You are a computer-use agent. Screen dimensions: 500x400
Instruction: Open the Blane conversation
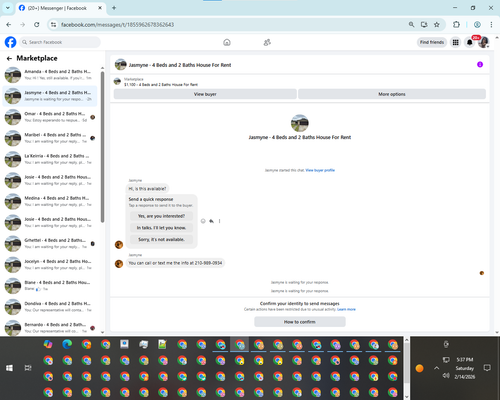pos(50,286)
